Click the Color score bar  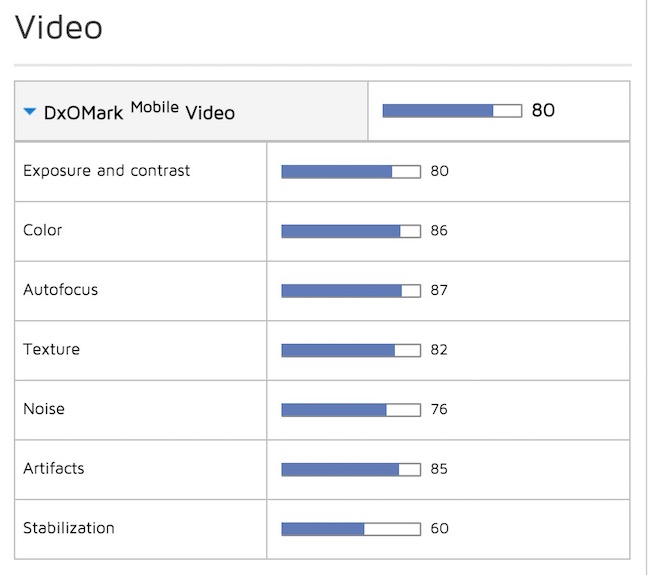(x=351, y=231)
